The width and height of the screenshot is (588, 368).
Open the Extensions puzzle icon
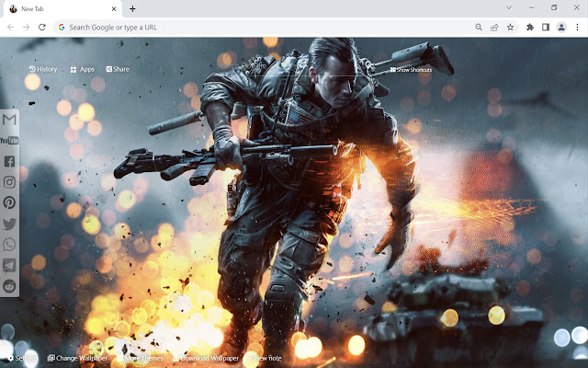coord(530,27)
